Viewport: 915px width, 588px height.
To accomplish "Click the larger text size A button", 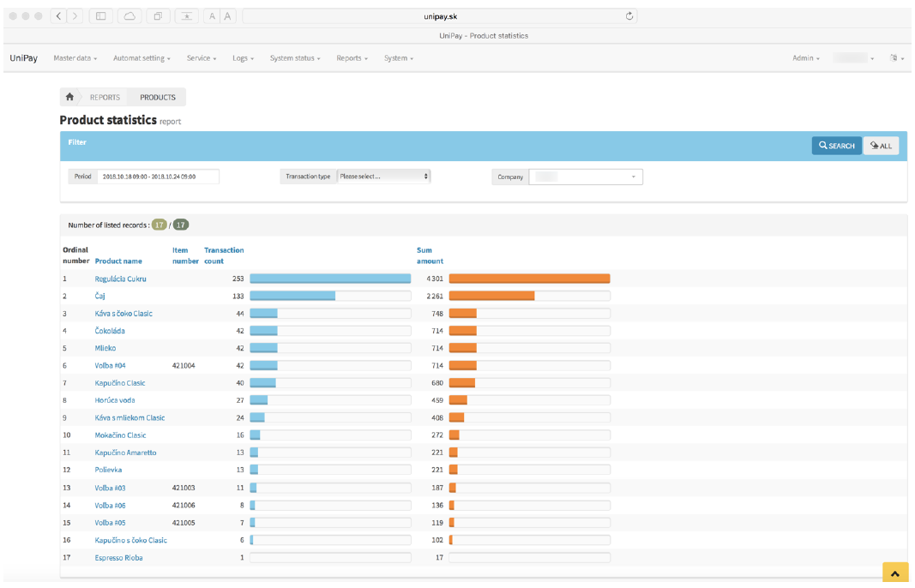I will 227,16.
